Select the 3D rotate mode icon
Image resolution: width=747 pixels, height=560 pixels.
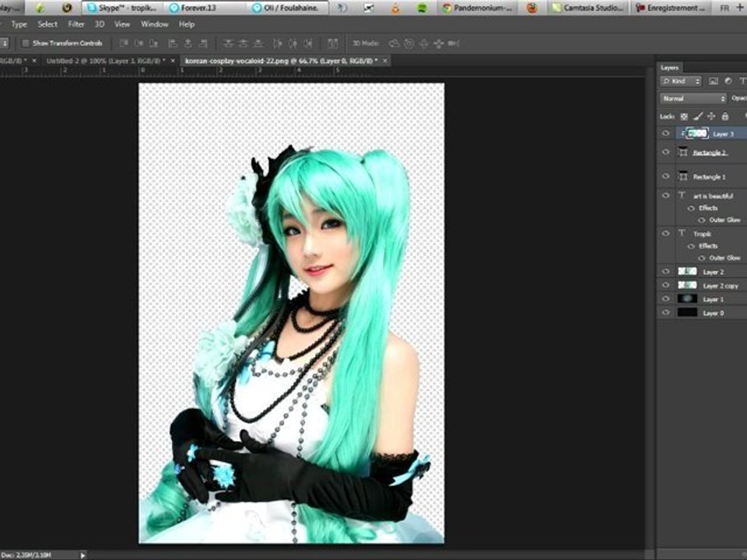394,44
